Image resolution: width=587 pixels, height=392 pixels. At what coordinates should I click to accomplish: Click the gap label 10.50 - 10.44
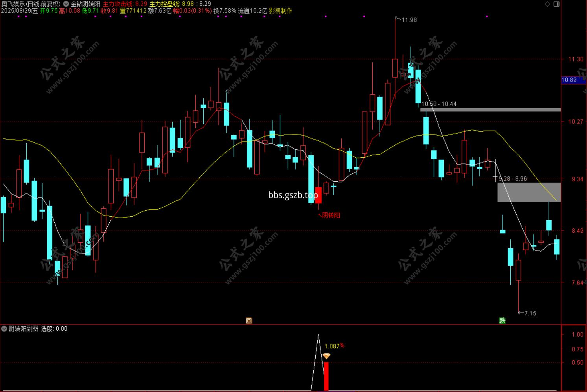tap(439, 104)
